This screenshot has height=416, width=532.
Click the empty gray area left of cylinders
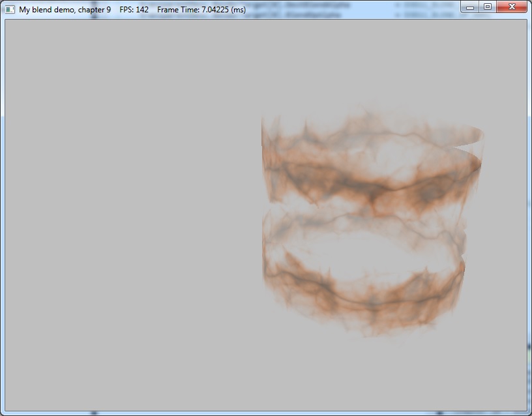point(130,215)
